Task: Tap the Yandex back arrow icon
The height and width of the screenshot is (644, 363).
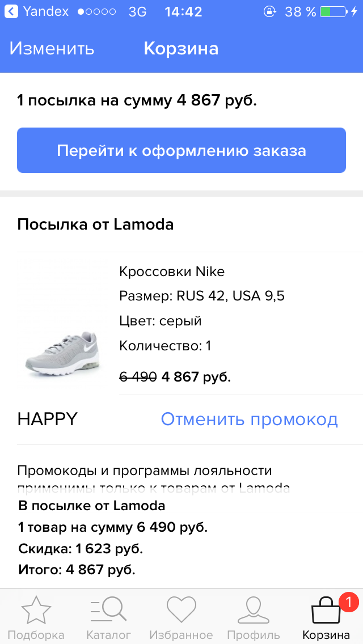Action: (x=11, y=11)
